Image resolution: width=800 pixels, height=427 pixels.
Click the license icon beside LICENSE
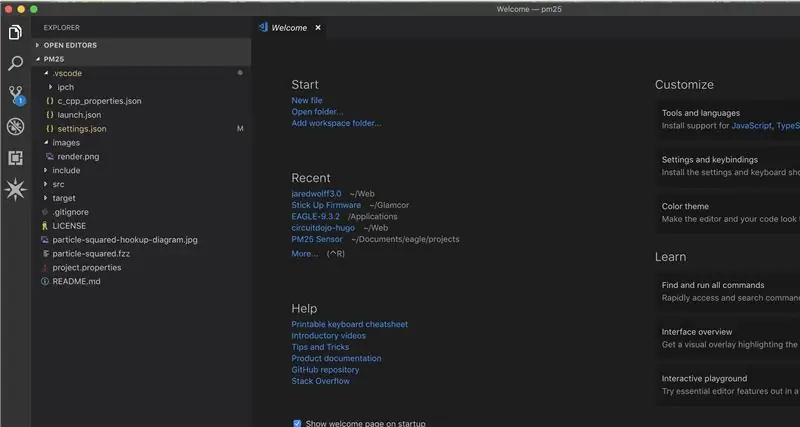pyautogui.click(x=45, y=225)
